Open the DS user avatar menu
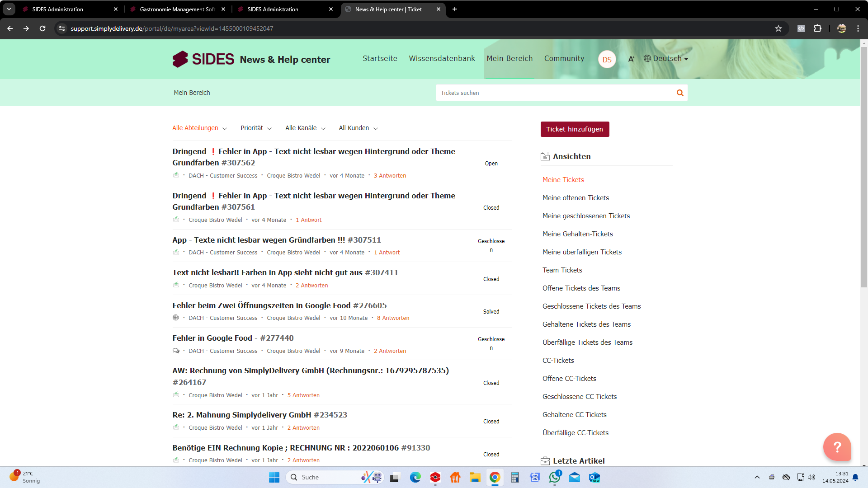The image size is (868, 488). (x=607, y=59)
